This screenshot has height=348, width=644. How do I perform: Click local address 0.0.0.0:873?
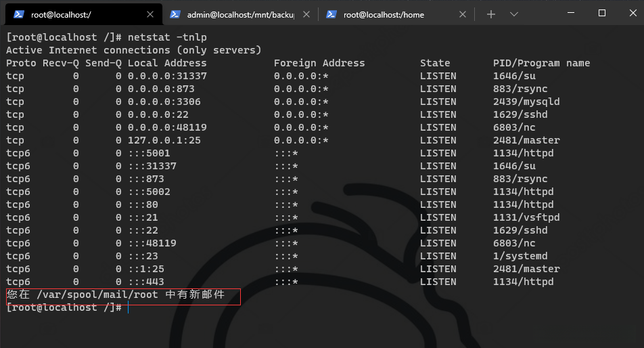click(161, 89)
